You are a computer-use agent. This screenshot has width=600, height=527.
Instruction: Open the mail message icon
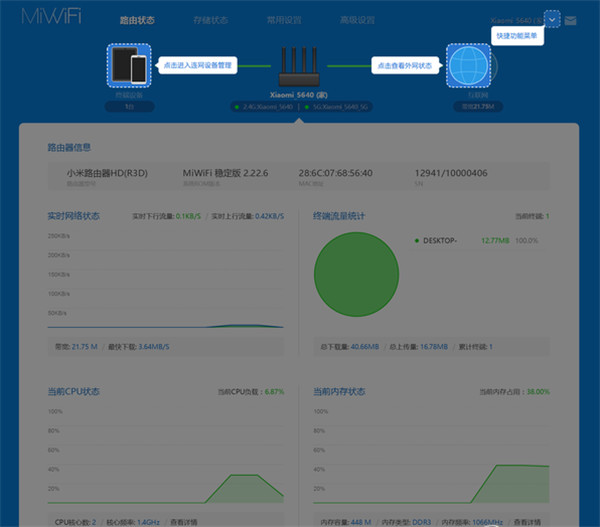coord(570,19)
